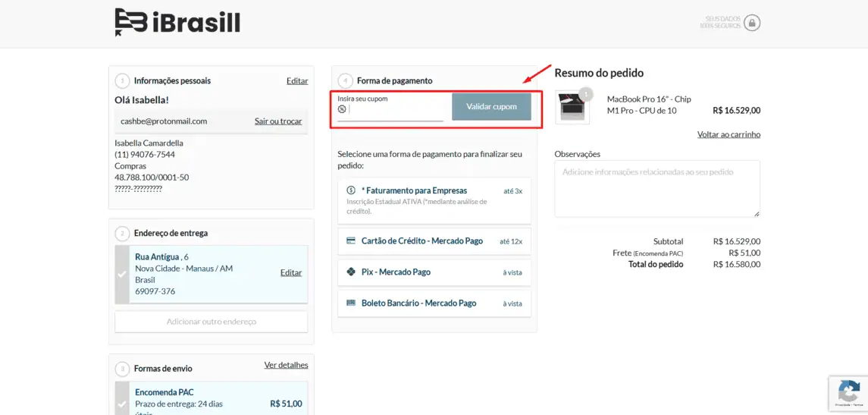Click the reCAPTCHA badge icon
The height and width of the screenshot is (415, 868).
click(848, 391)
